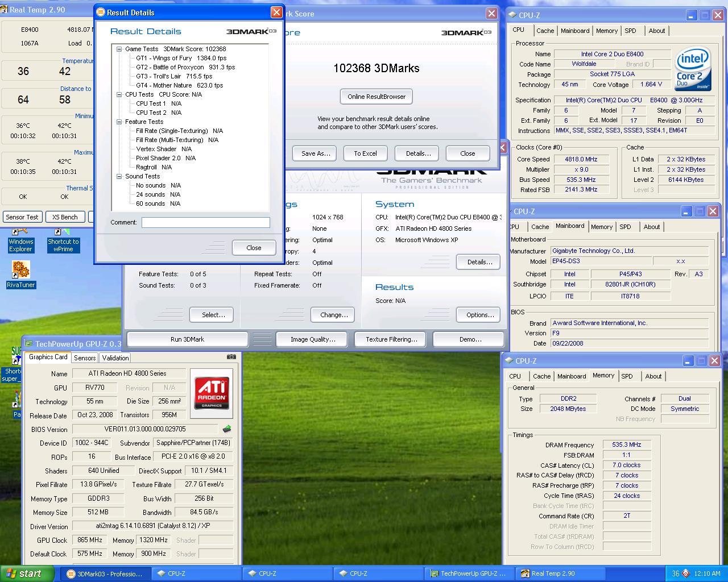Open the Windows Explorer desktop shortcut
Screen dimensions: 728x582
pos(20,240)
